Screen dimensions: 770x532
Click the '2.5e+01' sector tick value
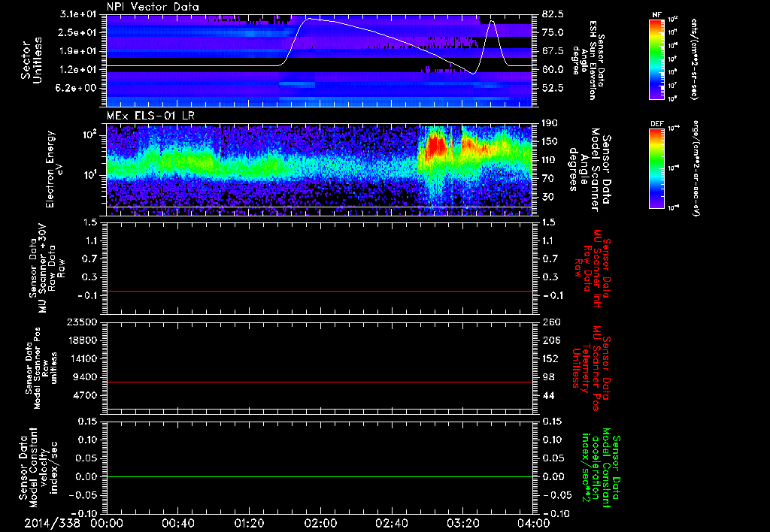coord(78,32)
